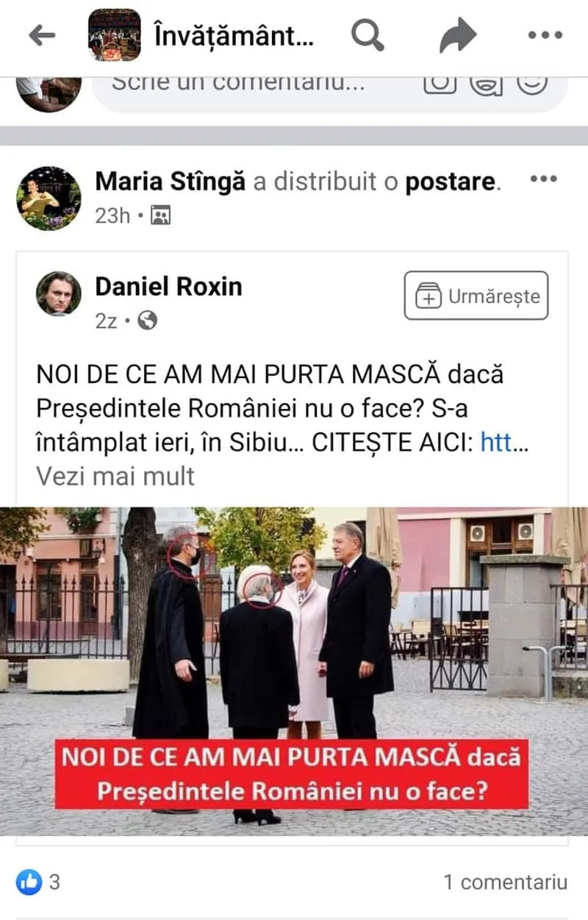The width and height of the screenshot is (588, 920).
Task: Open the shared photo of the president
Action: [294, 671]
